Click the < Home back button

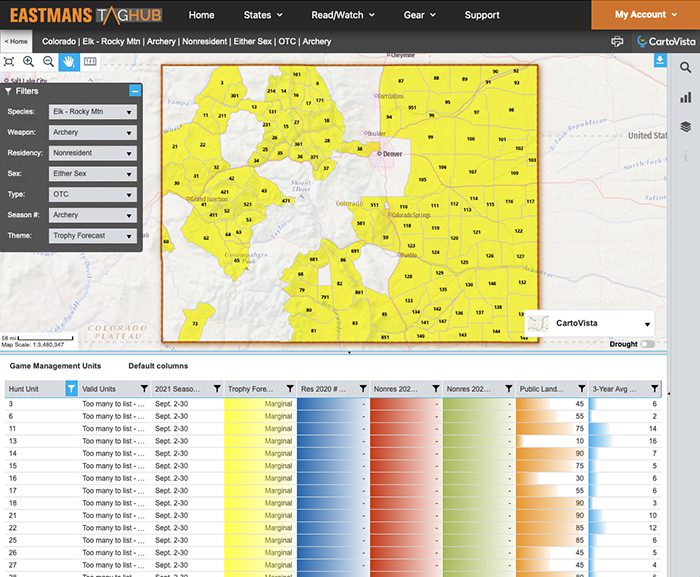point(16,42)
